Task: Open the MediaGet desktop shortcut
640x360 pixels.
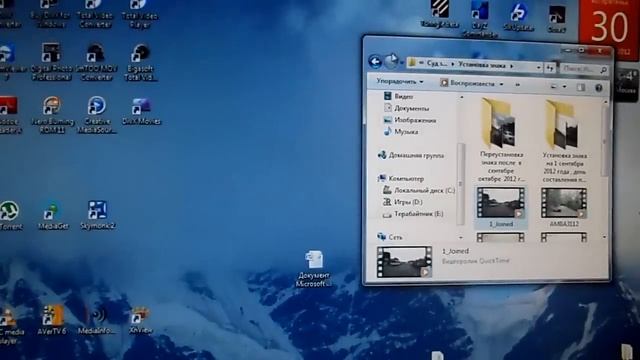Action: (53, 215)
